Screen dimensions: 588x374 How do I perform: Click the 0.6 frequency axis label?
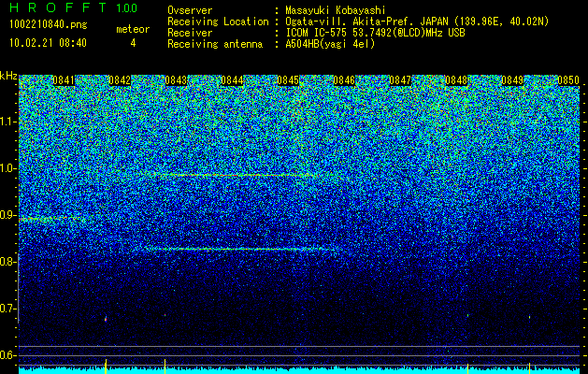coord(7,355)
